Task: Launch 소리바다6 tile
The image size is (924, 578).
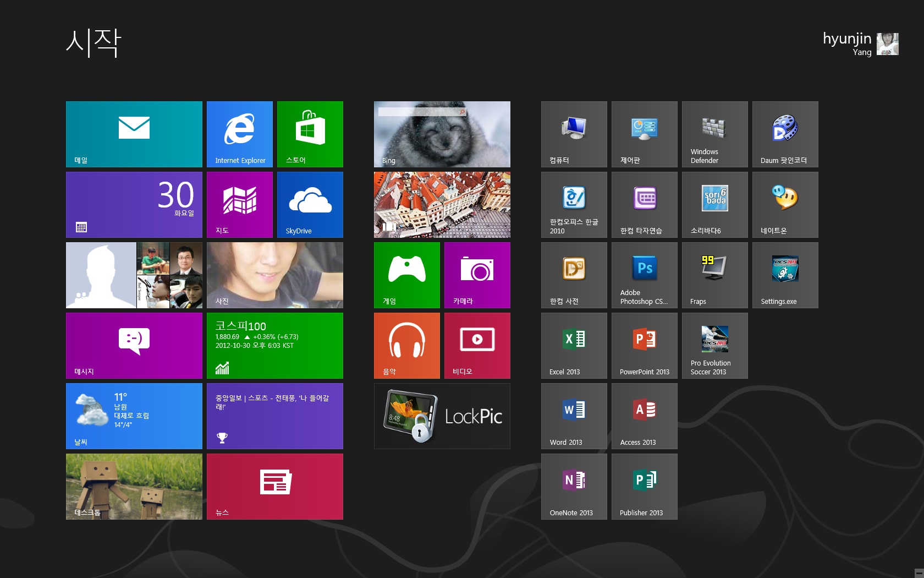Action: click(715, 205)
